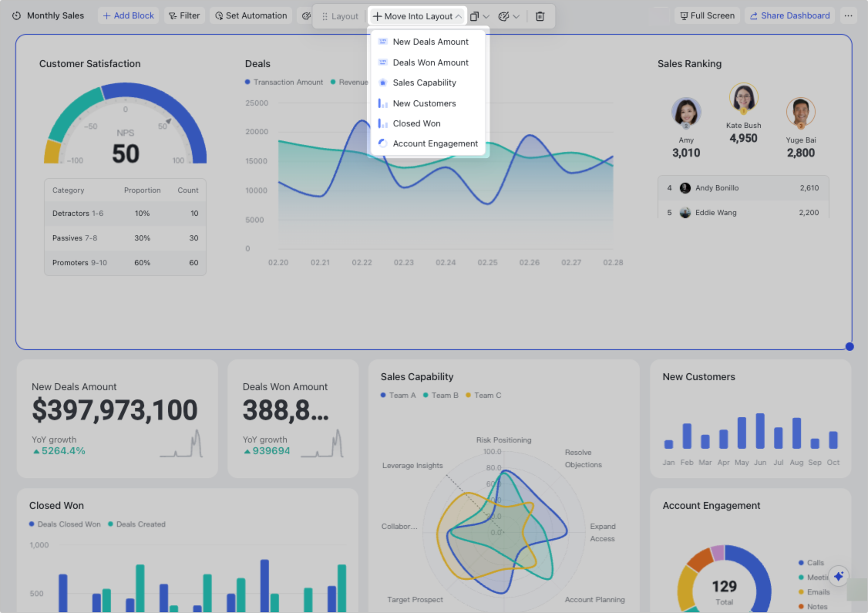
Task: Click the Add Block button
Action: point(128,15)
